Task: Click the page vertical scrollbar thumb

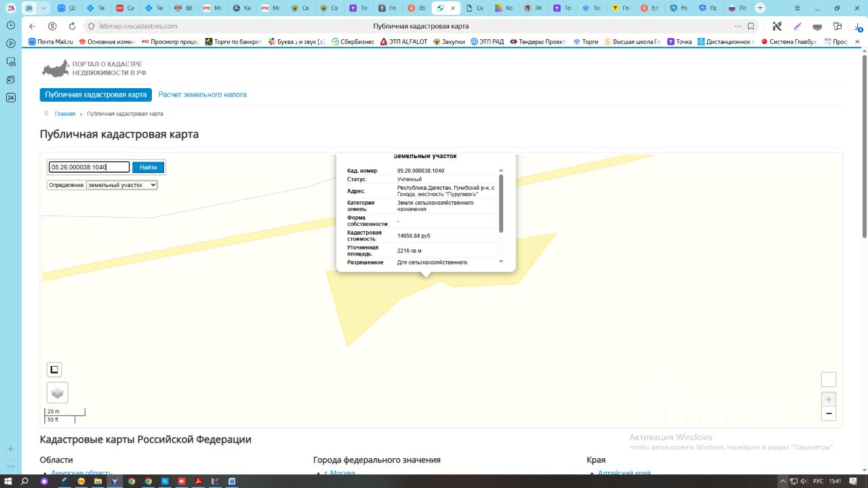Action: [x=864, y=146]
